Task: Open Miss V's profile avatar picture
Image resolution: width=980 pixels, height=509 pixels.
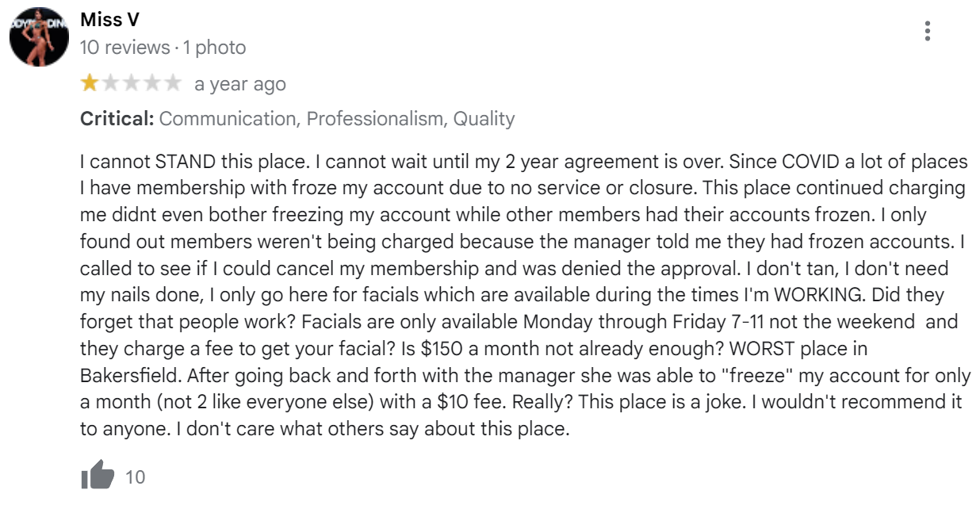Action: (x=39, y=37)
